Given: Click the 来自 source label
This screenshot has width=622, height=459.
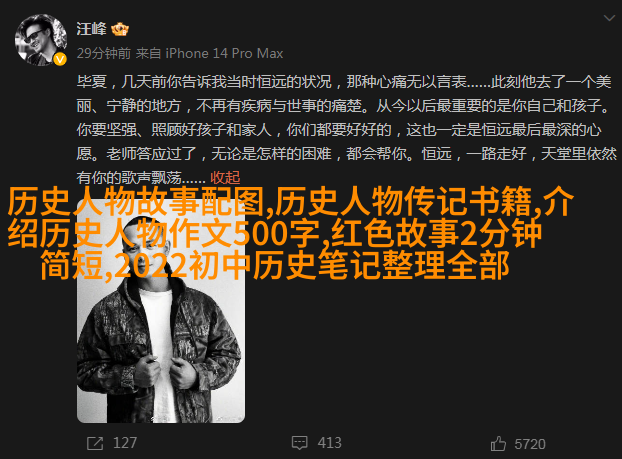Looking at the screenshot, I should 148,54.
